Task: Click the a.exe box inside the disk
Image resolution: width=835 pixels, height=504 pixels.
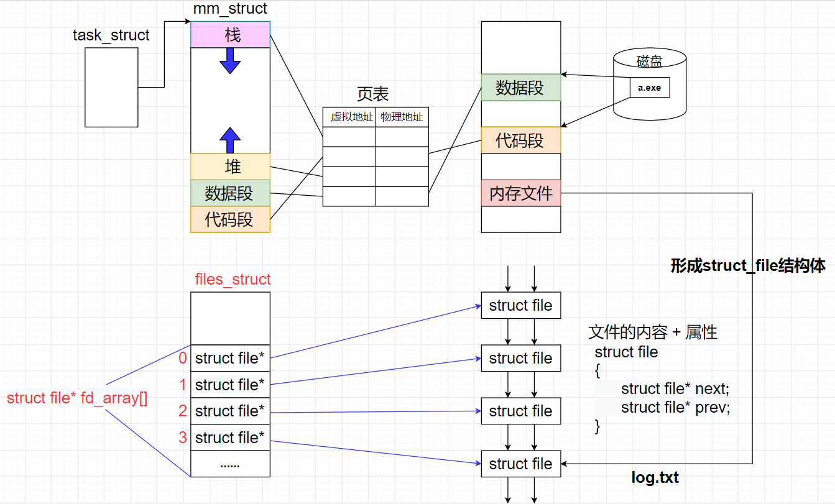Action: [650, 88]
